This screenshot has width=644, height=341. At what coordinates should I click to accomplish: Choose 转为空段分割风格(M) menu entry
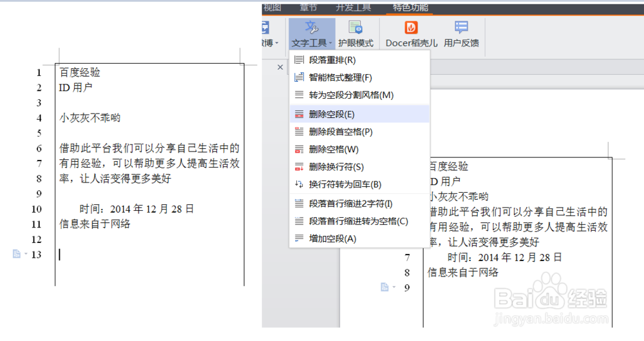click(x=359, y=95)
